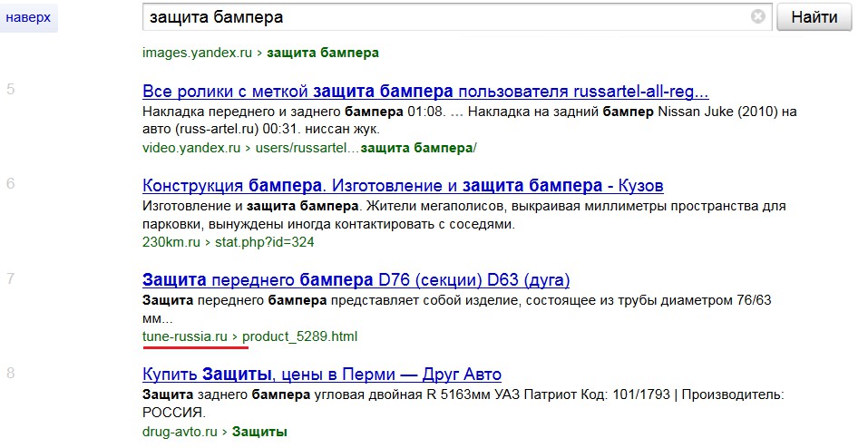Screen dimensions: 868x448
Task: Focus the search box containing защита бампера
Action: click(x=457, y=17)
